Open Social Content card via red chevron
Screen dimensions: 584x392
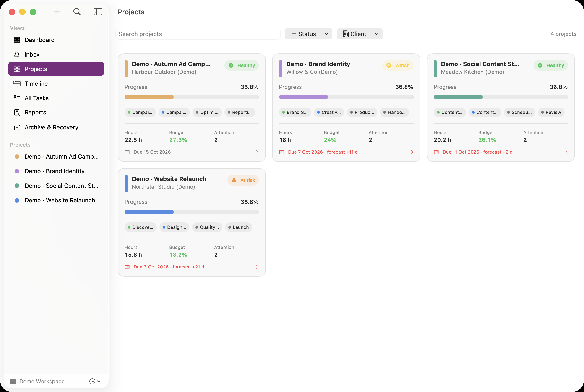[566, 152]
